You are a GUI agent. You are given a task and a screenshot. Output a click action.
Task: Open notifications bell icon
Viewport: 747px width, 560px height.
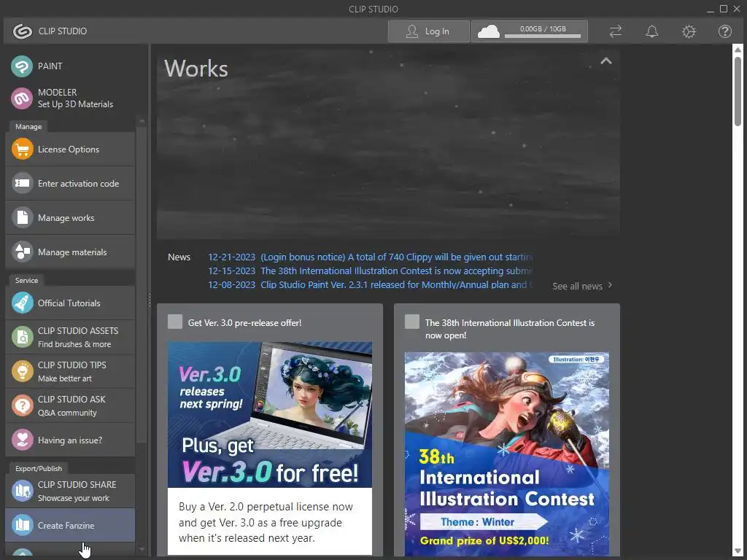click(651, 31)
